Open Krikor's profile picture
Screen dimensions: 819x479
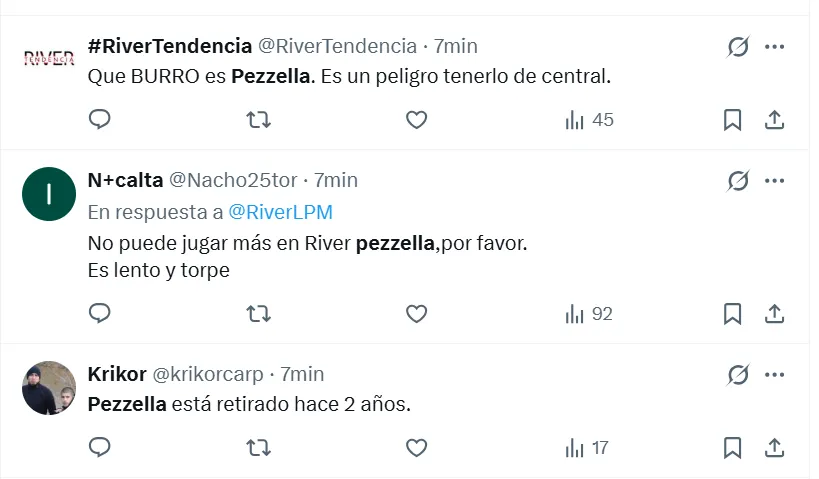[49, 387]
